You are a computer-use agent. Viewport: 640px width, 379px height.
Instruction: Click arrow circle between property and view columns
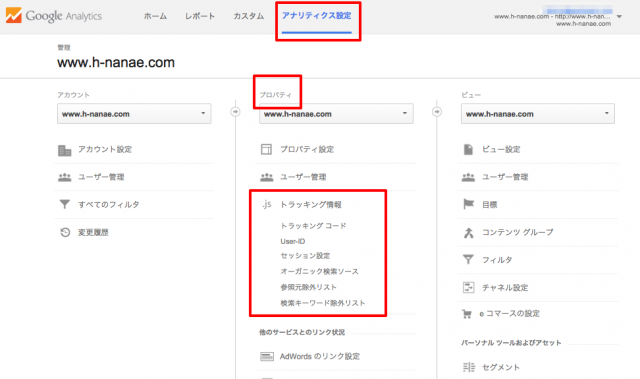[x=437, y=111]
